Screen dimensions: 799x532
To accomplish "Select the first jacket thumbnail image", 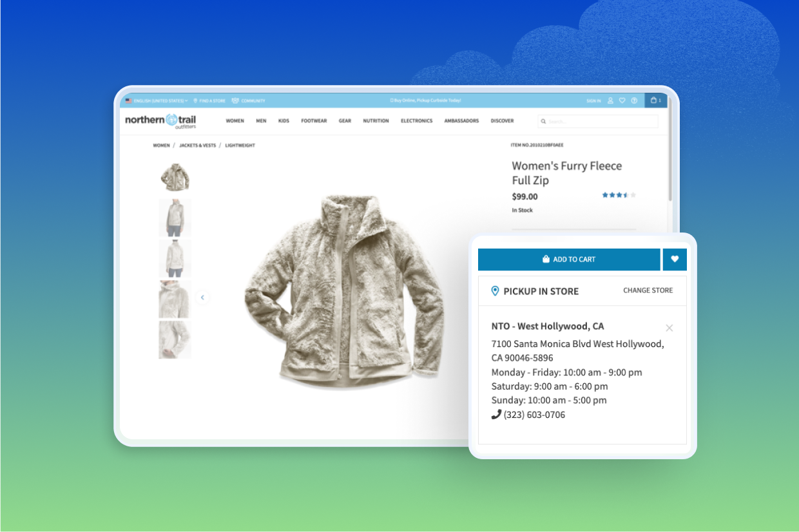I will tap(175, 176).
